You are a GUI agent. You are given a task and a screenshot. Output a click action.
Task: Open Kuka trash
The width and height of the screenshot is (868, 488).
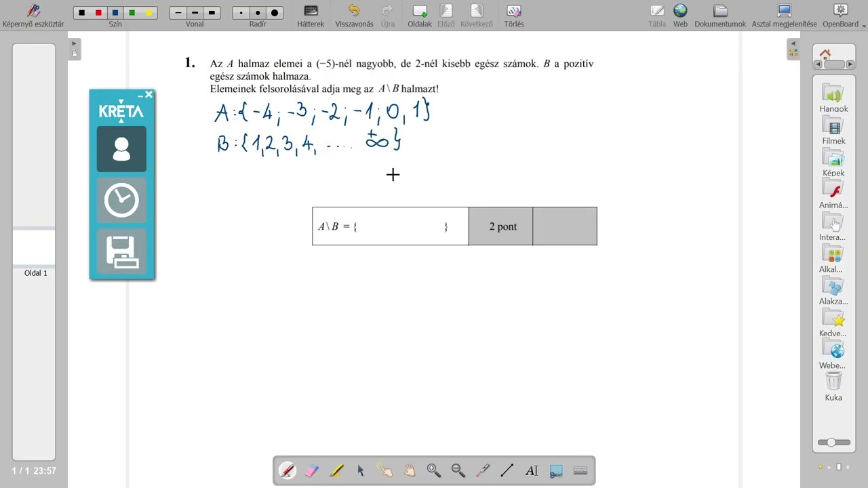click(833, 386)
